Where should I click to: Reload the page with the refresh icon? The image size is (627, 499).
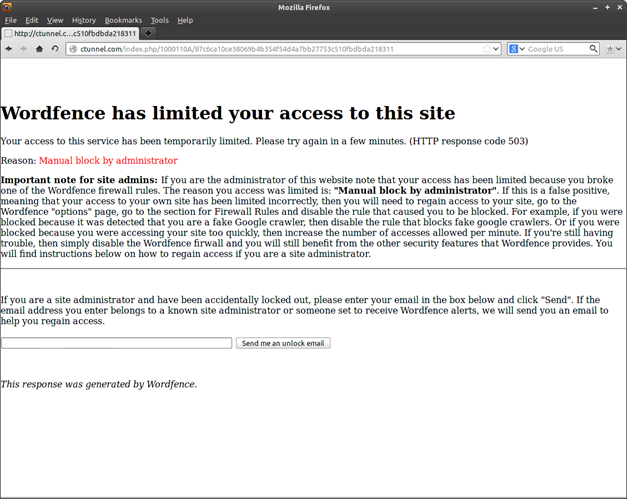[55, 49]
